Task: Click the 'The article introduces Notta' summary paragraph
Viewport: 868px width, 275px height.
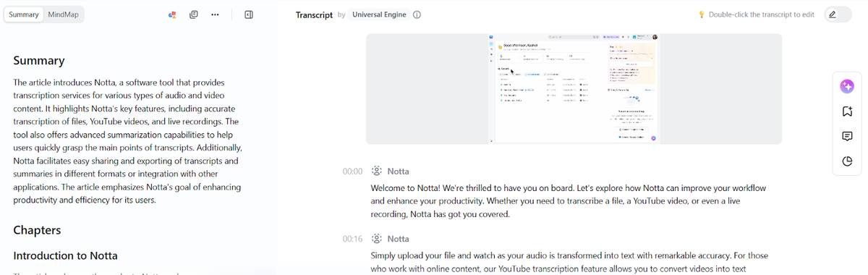Action: pos(127,141)
